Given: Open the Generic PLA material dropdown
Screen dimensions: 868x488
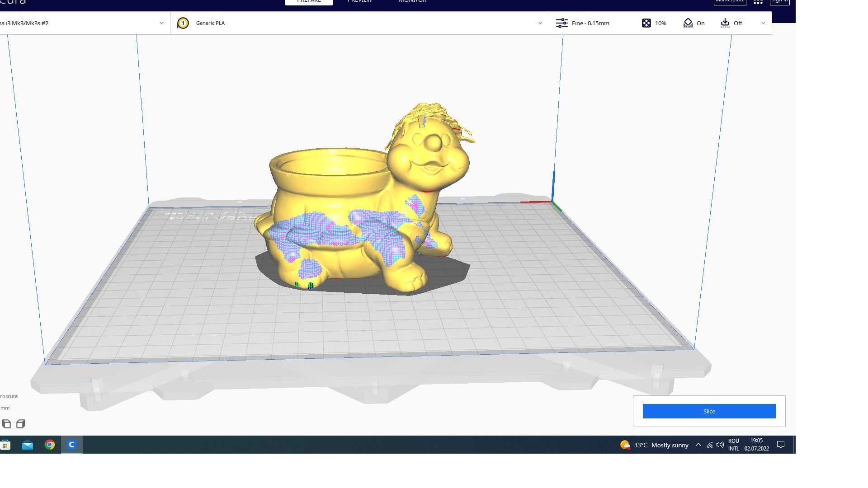Looking at the screenshot, I should pyautogui.click(x=359, y=23).
